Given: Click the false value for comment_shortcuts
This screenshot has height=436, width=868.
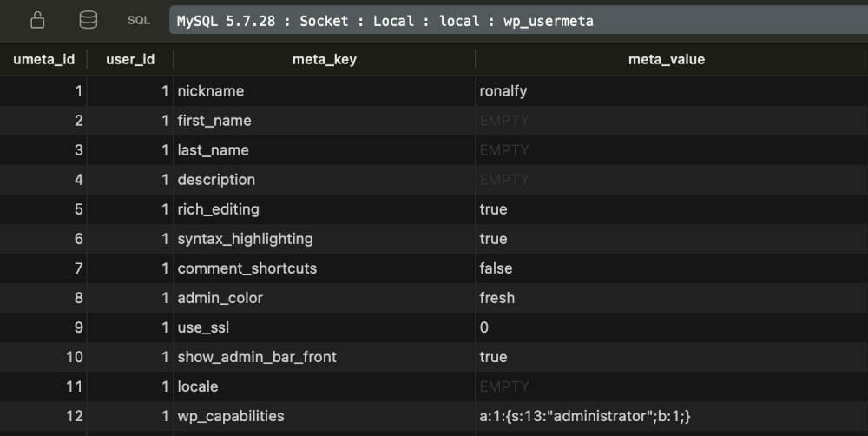Looking at the screenshot, I should (670, 268).
